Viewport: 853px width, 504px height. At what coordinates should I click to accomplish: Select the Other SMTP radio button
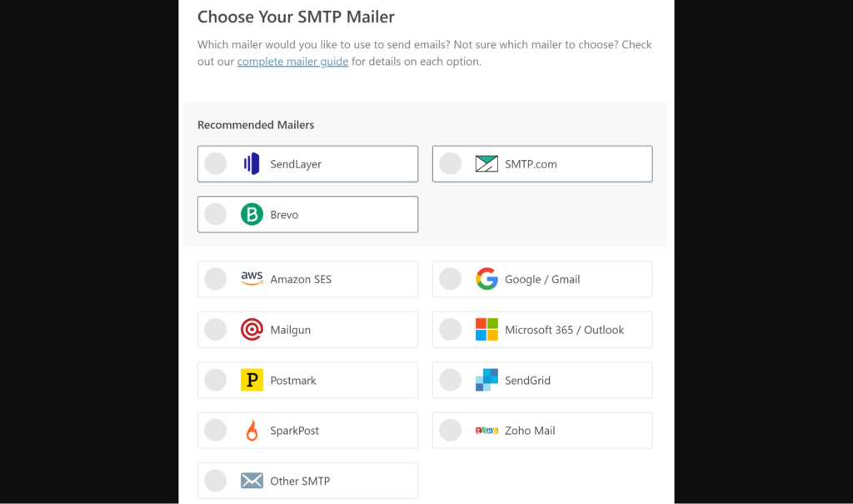click(x=216, y=481)
